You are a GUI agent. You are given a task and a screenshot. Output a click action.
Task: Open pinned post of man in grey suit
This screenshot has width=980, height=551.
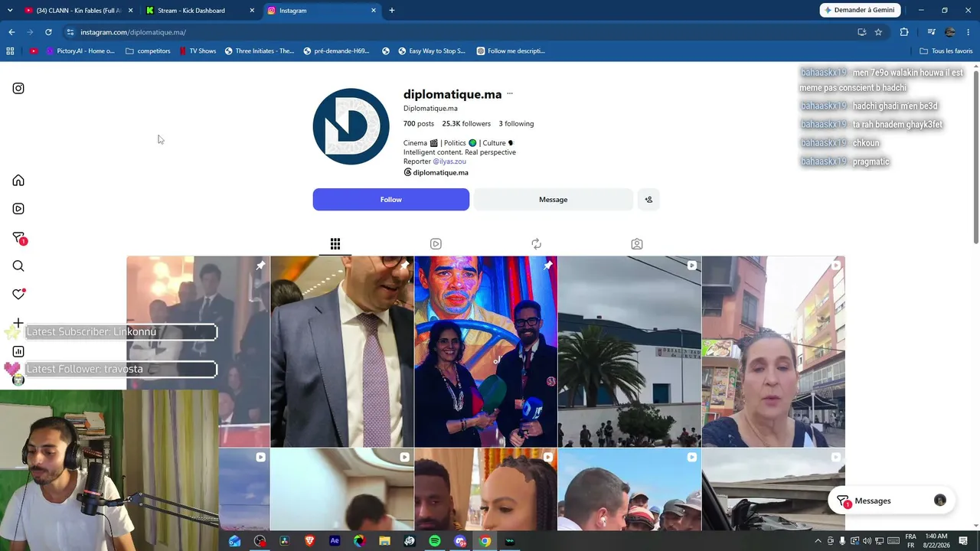pos(342,352)
